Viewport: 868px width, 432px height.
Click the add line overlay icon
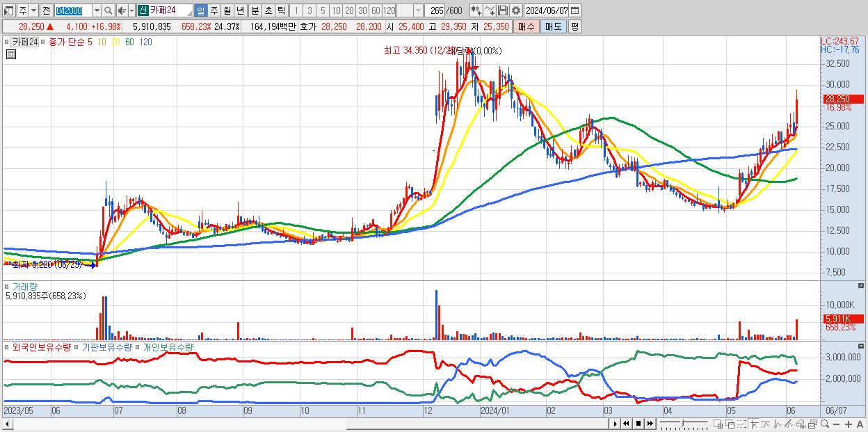490,10
